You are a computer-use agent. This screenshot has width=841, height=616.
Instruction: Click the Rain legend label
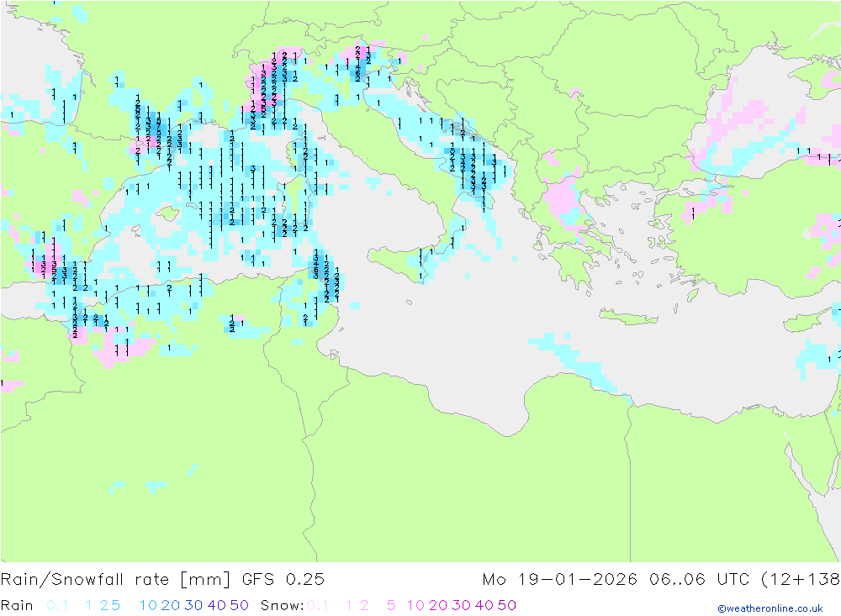[17, 605]
